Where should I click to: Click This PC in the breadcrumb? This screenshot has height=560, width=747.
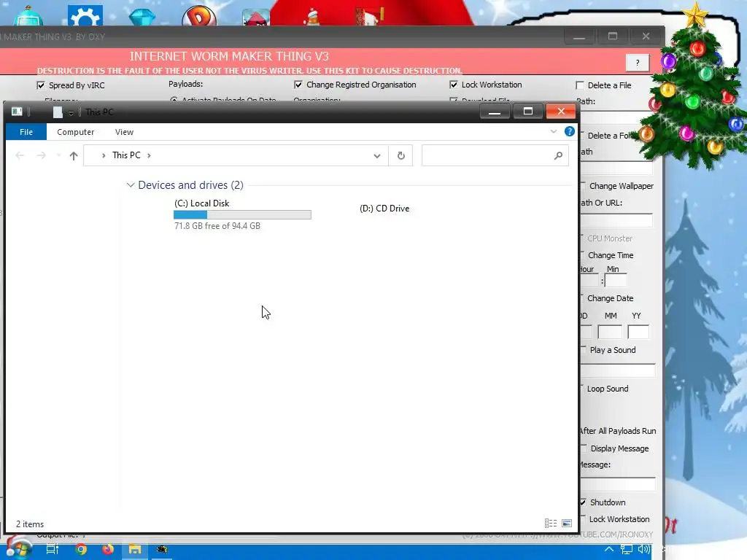click(126, 155)
